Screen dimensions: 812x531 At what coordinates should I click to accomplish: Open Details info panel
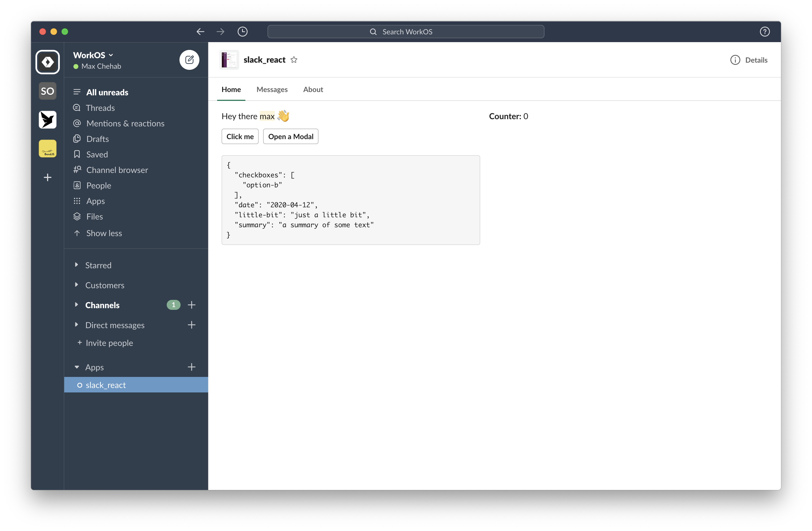(749, 60)
